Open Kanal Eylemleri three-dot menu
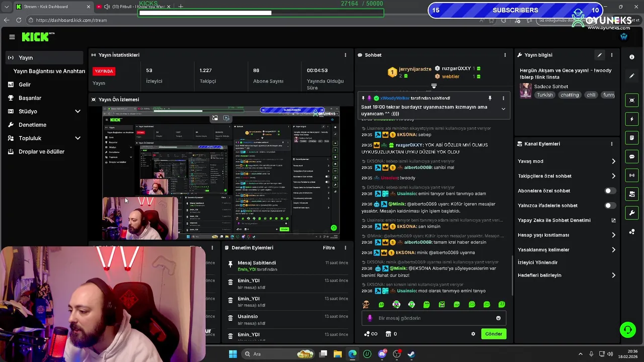Image resolution: width=644 pixels, height=362 pixels. (x=612, y=144)
